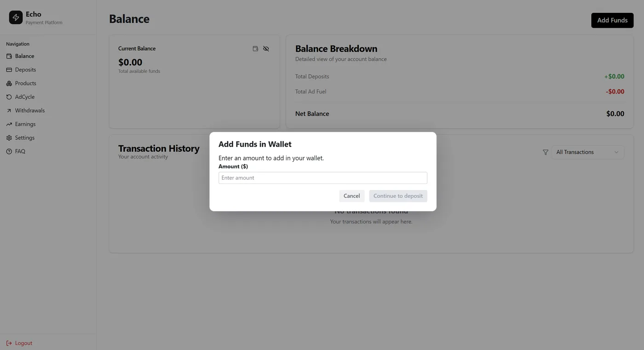The height and width of the screenshot is (350, 644).
Task: Click the Balance Breakdown heading
Action: click(336, 49)
